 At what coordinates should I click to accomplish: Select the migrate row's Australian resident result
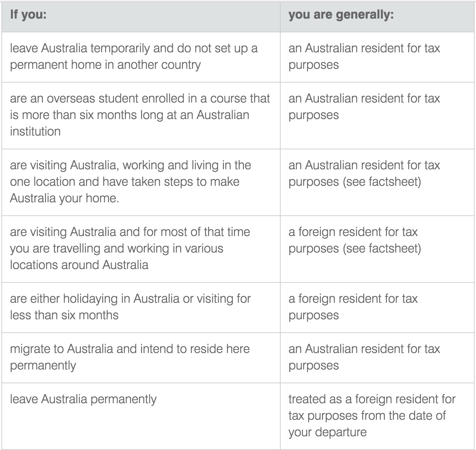click(x=377, y=358)
